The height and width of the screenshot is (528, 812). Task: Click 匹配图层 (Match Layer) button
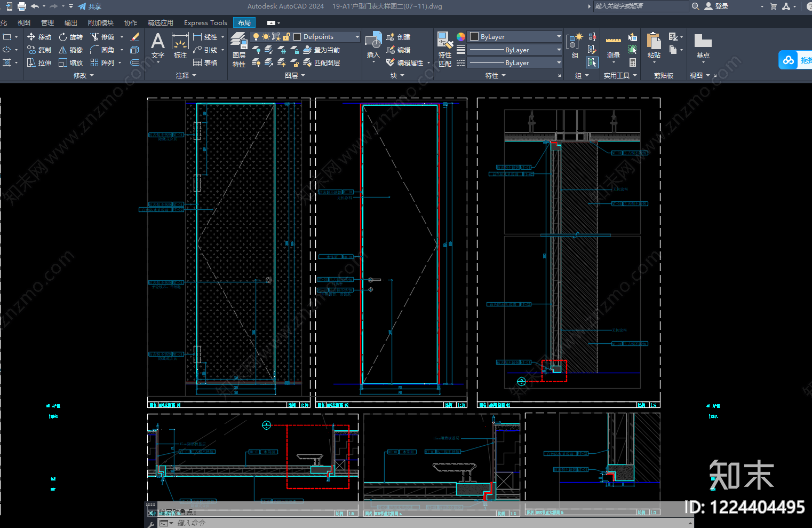(x=322, y=62)
